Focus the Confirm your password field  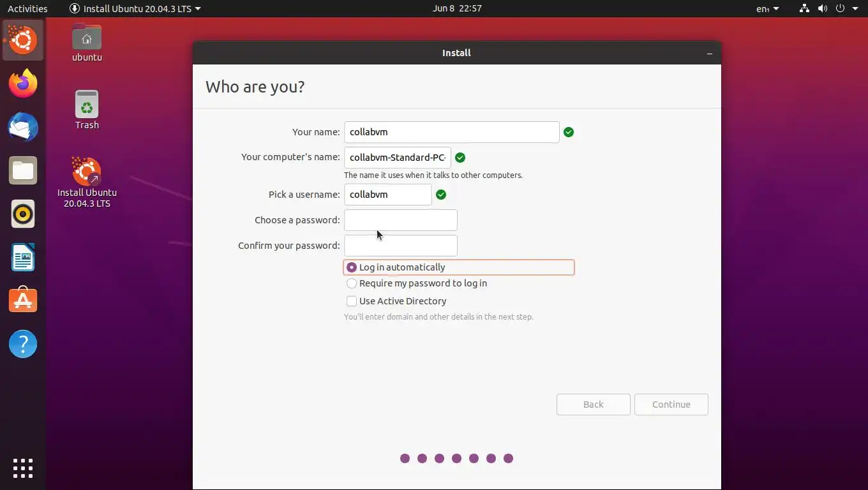click(401, 246)
